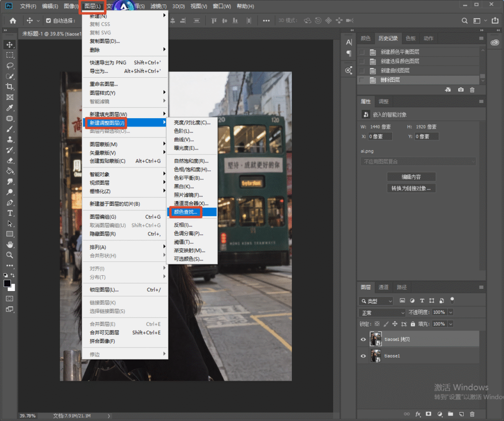504x421 pixels.
Task: Hide the tiaose1 拷贝 layer eye
Action: (x=363, y=339)
